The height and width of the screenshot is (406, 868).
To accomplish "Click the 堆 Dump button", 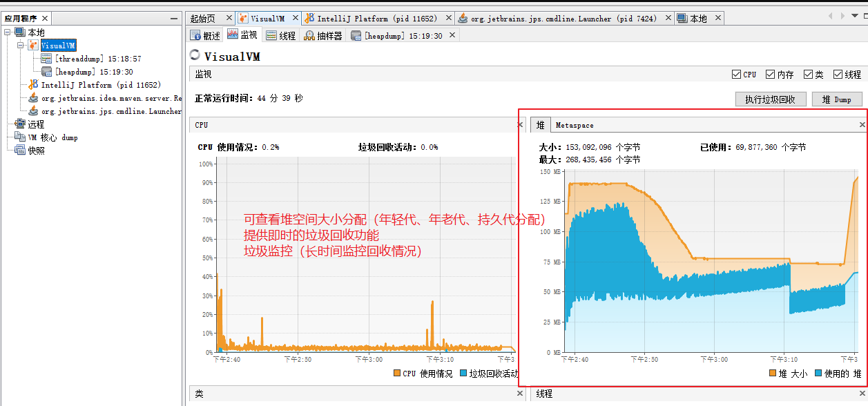I will point(837,99).
